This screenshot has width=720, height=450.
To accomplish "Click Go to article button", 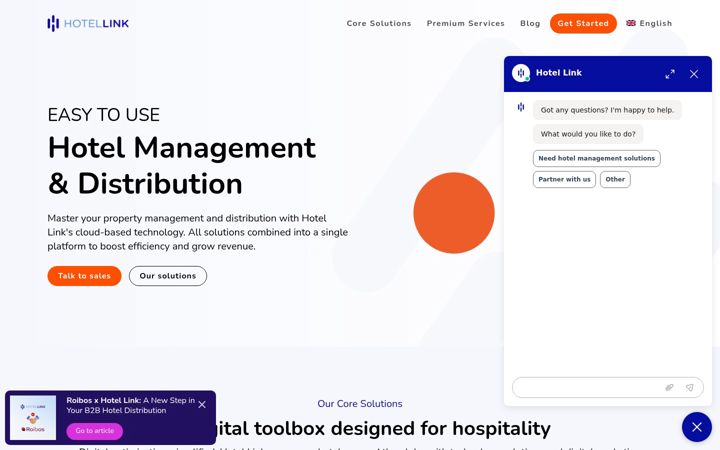I will click(x=95, y=431).
